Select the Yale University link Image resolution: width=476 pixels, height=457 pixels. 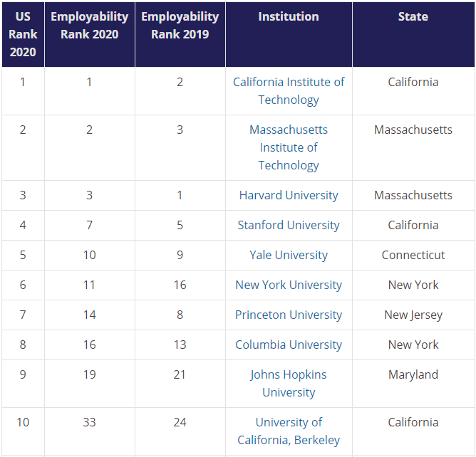(x=289, y=255)
